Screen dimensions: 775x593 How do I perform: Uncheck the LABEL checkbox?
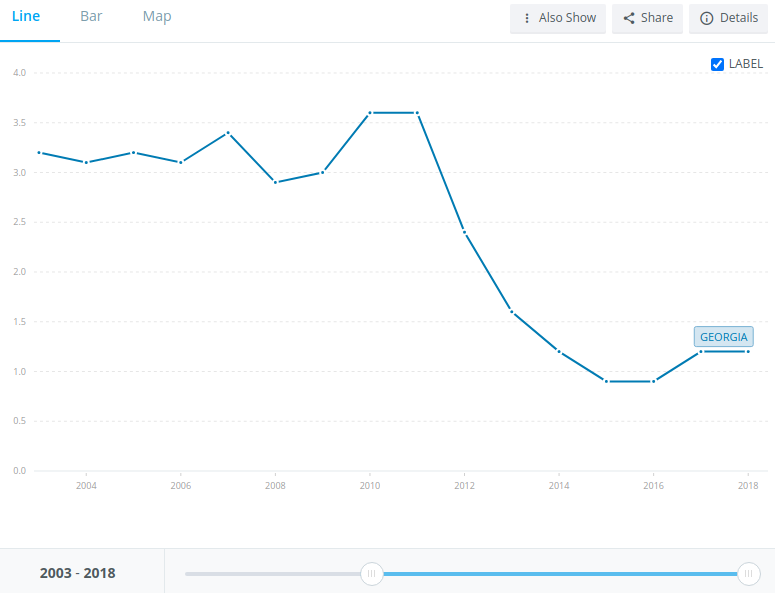717,64
